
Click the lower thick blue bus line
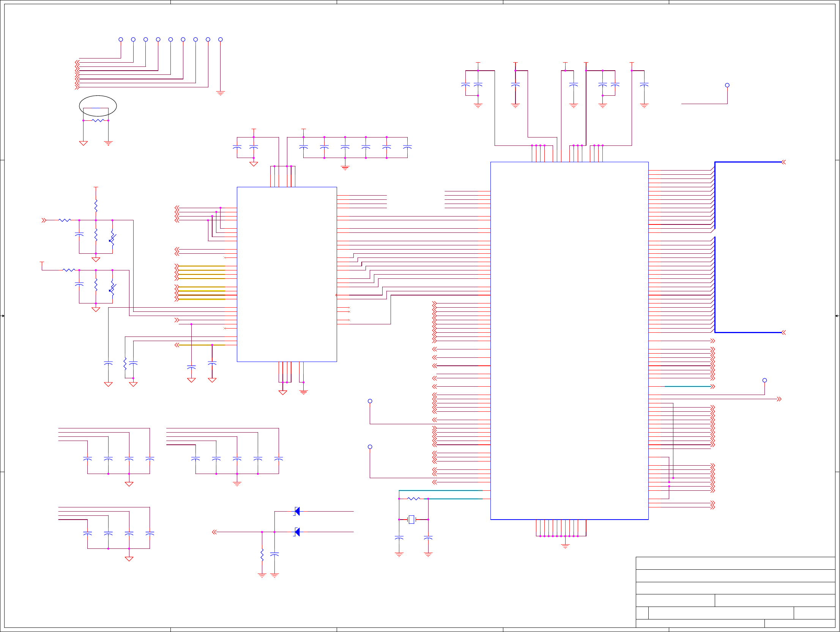[x=748, y=333]
